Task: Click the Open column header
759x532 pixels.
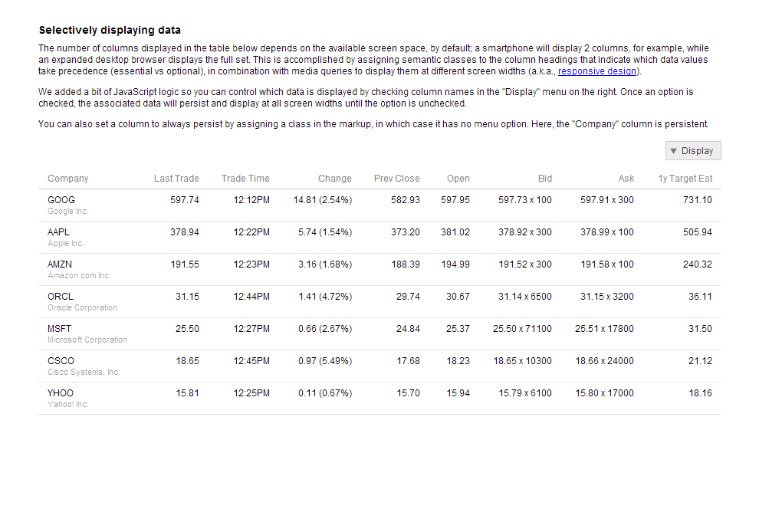Action: click(458, 178)
